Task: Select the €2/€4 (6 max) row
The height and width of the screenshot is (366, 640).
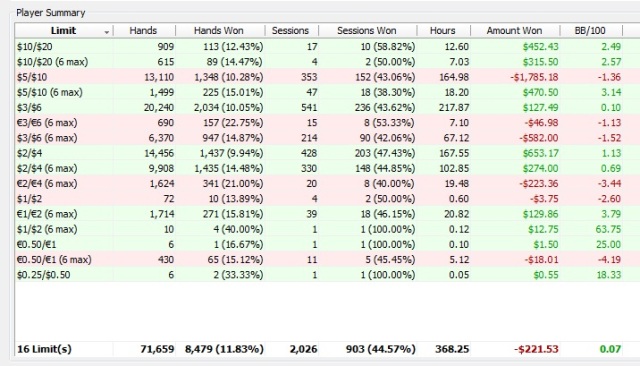Action: 327,184
